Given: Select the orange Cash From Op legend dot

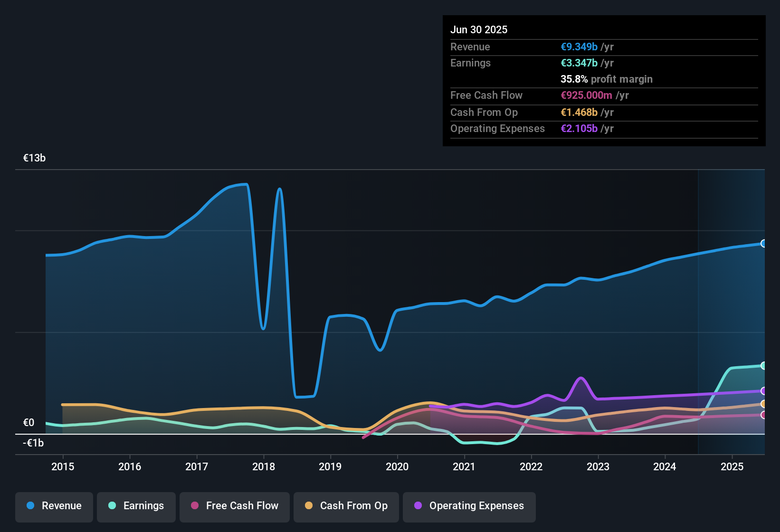Looking at the screenshot, I should pyautogui.click(x=309, y=506).
